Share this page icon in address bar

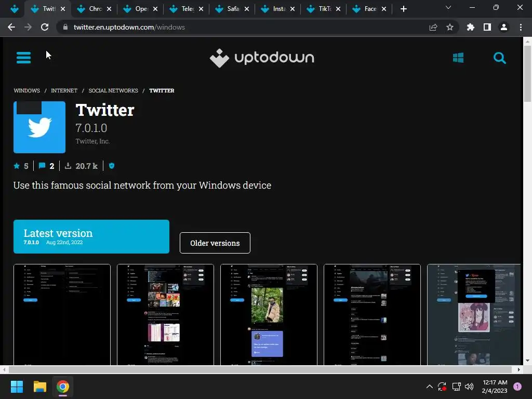pos(433,27)
